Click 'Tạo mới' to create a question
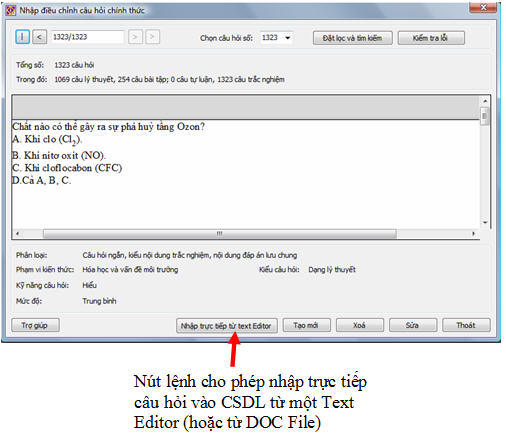506x434 pixels. pyautogui.click(x=306, y=325)
